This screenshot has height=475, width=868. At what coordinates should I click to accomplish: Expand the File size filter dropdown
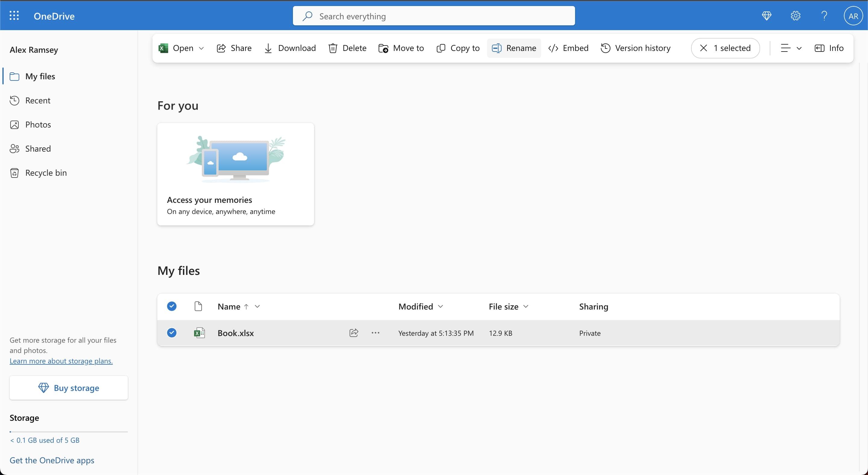(x=526, y=307)
